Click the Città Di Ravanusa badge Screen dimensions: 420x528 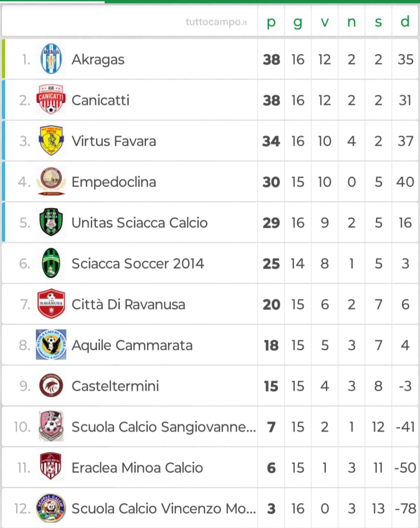point(51,304)
